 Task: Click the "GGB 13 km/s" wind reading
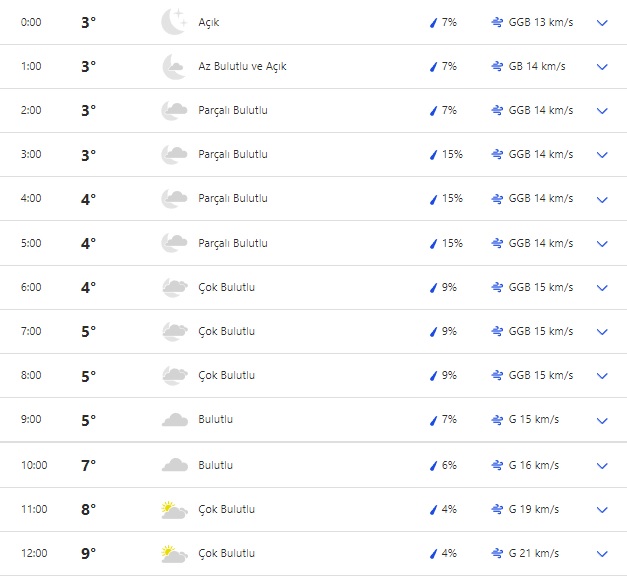540,22
